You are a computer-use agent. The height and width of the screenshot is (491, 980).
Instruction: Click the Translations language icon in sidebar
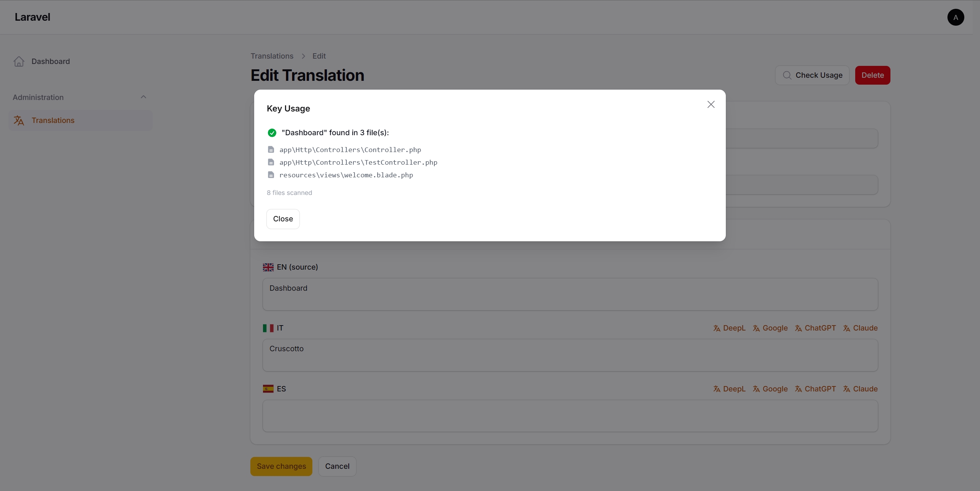[19, 120]
